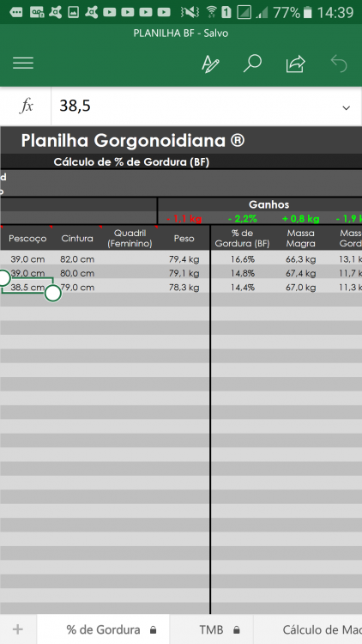Click the formula bar value 38,5
Viewport: 362px width, 644px height.
[75, 106]
